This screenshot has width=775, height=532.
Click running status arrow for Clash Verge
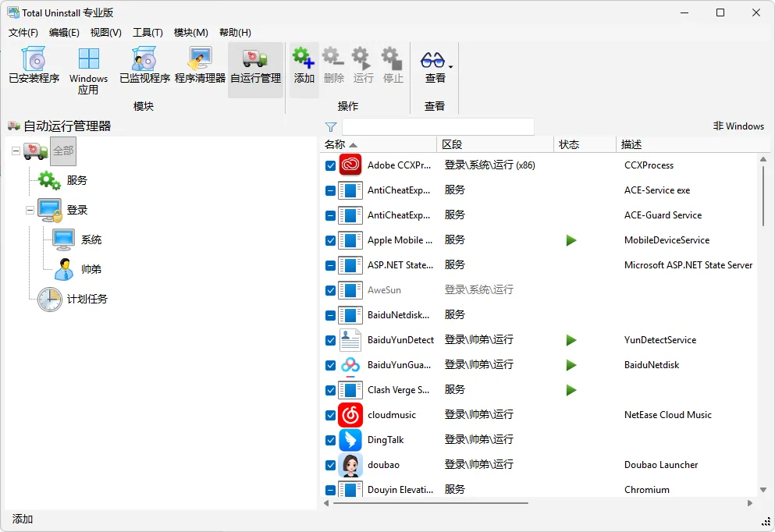click(571, 390)
